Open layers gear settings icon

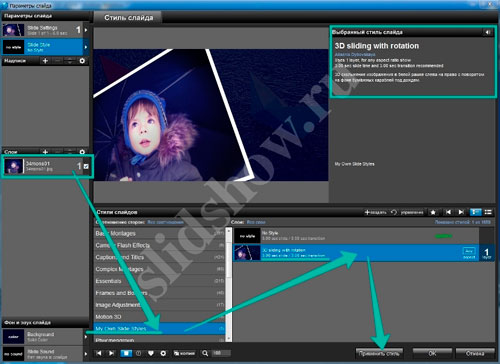point(82,152)
